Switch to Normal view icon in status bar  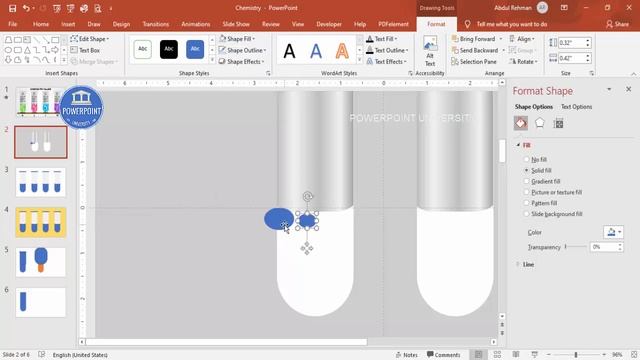478,355
